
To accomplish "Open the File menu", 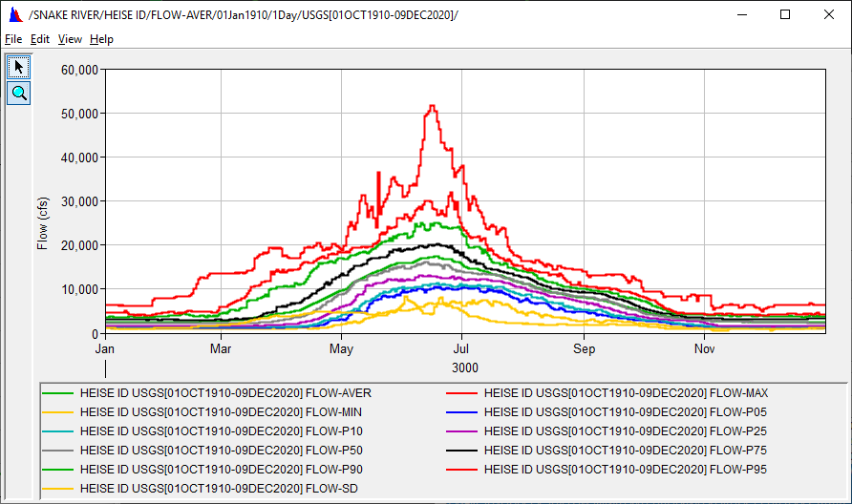I will point(12,39).
